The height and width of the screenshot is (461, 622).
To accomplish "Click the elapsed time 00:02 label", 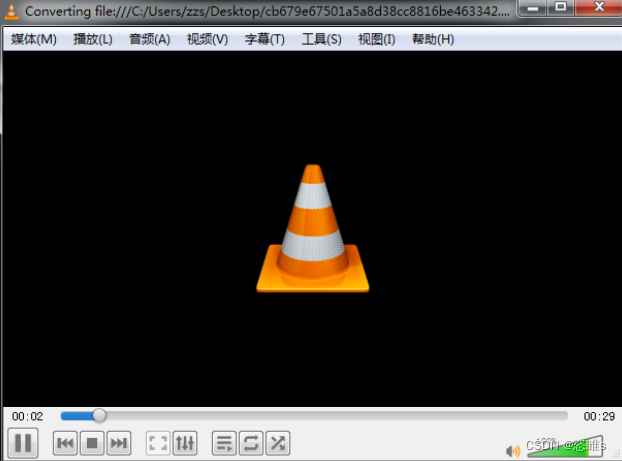I will click(x=27, y=416).
